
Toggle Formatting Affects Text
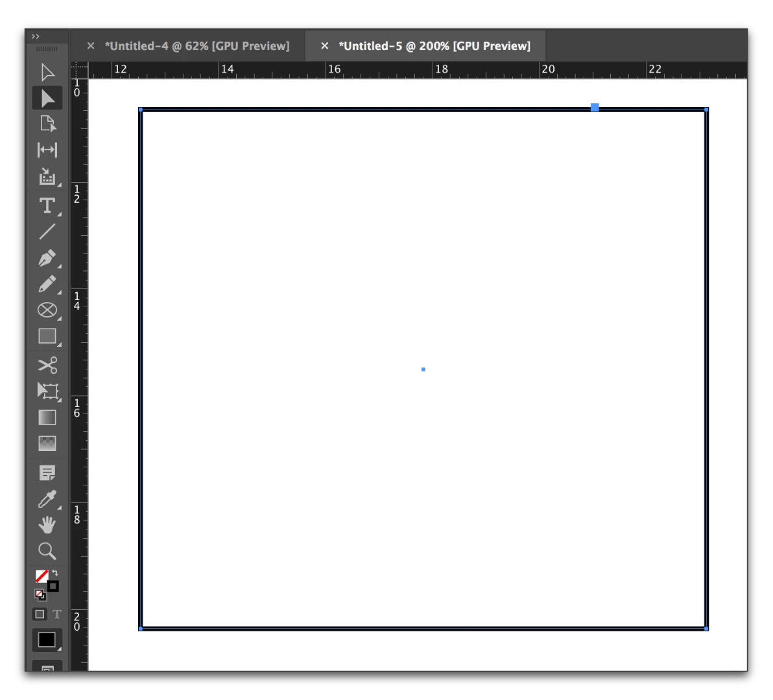56,614
